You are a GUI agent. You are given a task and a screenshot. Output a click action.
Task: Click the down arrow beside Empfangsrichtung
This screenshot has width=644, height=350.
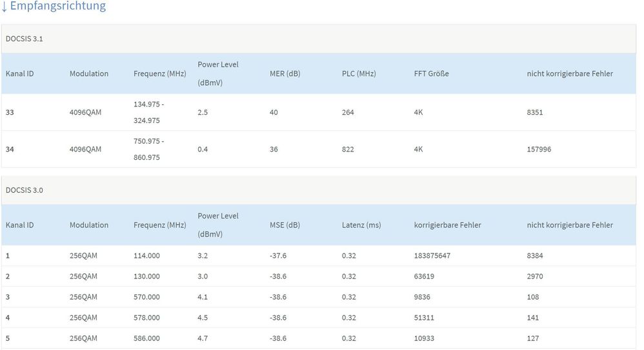[5, 6]
